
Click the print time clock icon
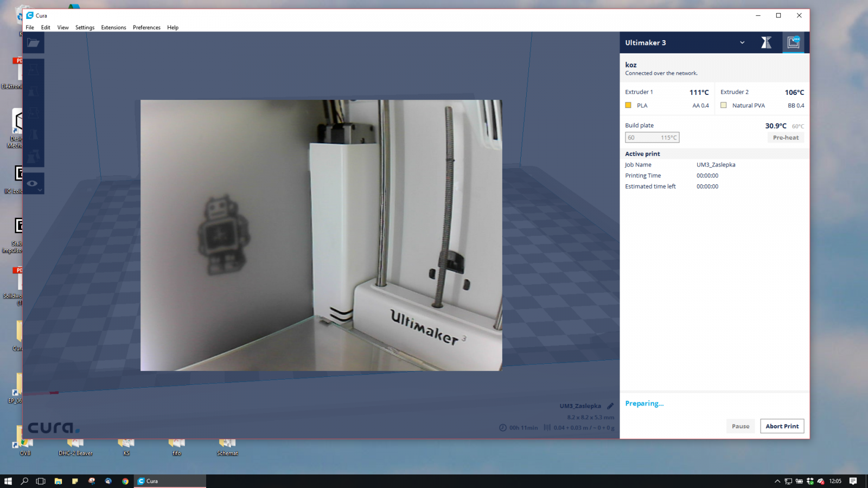(503, 427)
